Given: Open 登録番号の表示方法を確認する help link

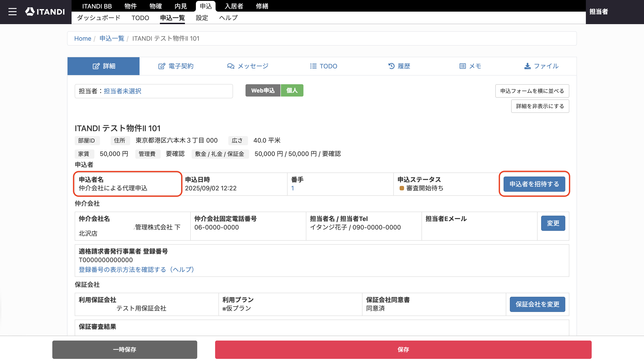Looking at the screenshot, I should coord(136,269).
